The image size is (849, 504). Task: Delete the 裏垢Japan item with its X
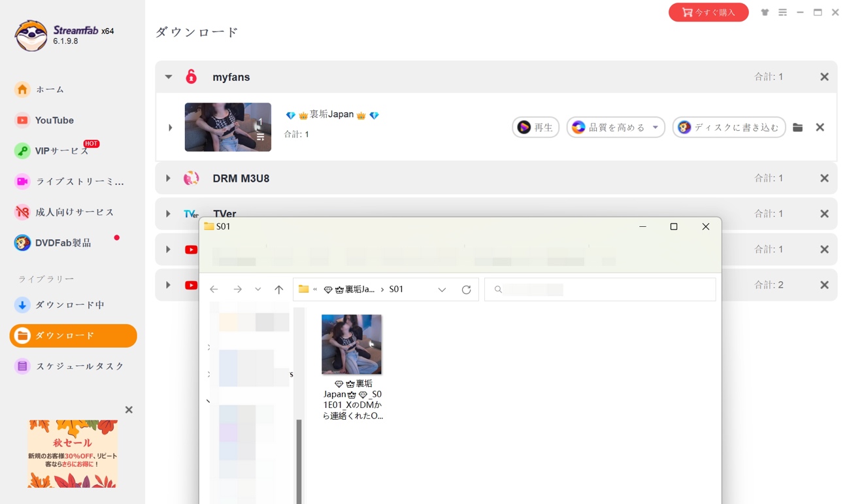pyautogui.click(x=820, y=127)
